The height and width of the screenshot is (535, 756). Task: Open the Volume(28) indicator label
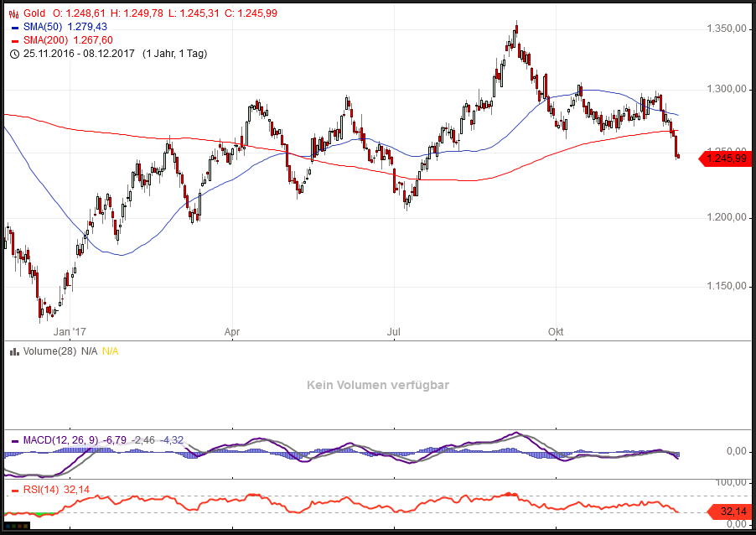pyautogui.click(x=49, y=351)
